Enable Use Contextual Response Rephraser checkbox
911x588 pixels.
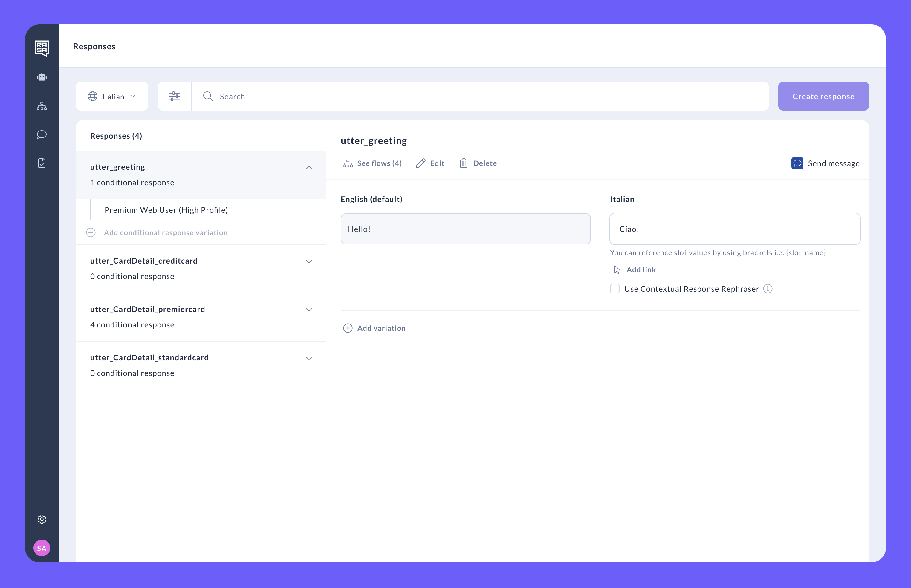(615, 289)
